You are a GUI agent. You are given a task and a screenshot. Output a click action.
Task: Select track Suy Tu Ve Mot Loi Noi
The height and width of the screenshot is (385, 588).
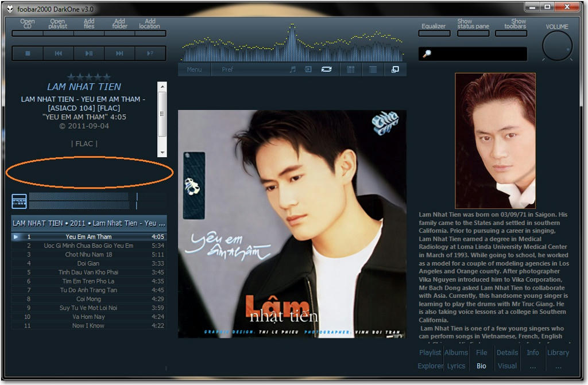tap(89, 308)
